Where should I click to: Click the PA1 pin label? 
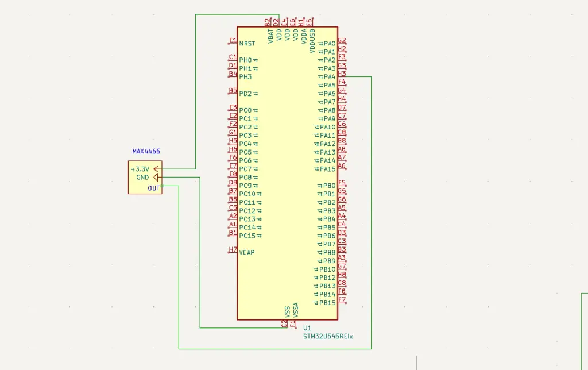(x=330, y=52)
